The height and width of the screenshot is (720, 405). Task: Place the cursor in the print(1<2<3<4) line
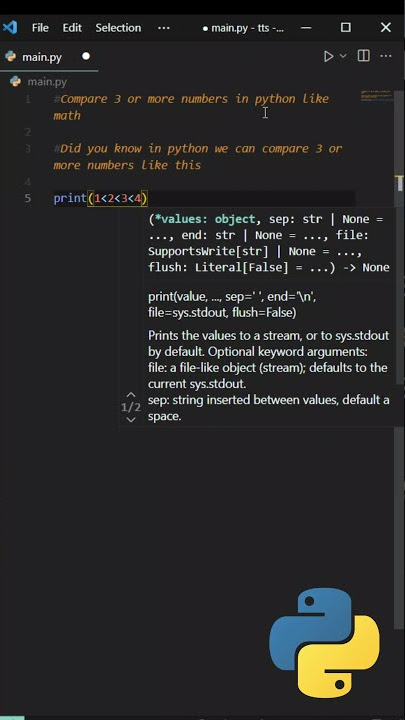click(x=101, y=198)
